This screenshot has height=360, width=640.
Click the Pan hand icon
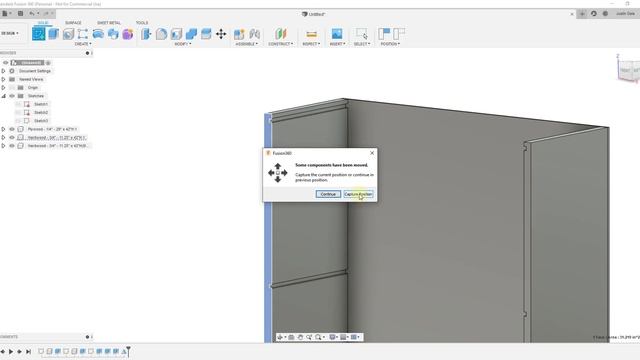[300, 337]
